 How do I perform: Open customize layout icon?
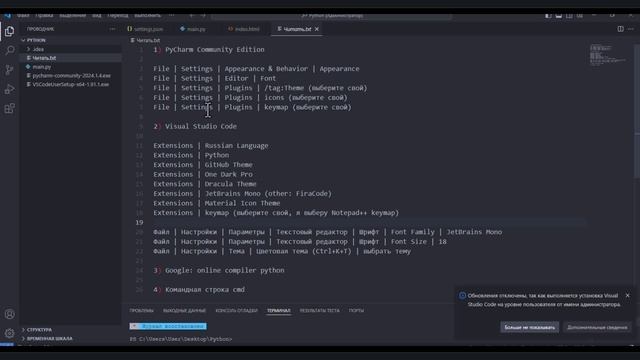(580, 16)
